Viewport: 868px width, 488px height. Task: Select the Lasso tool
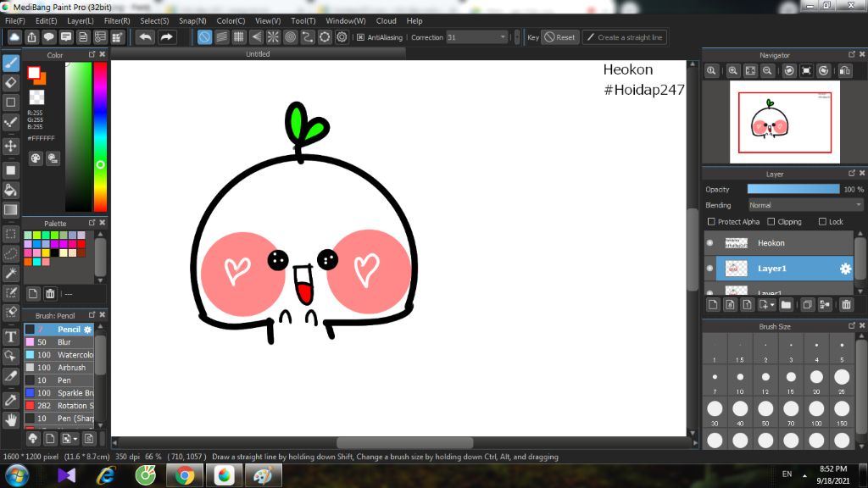[x=10, y=254]
